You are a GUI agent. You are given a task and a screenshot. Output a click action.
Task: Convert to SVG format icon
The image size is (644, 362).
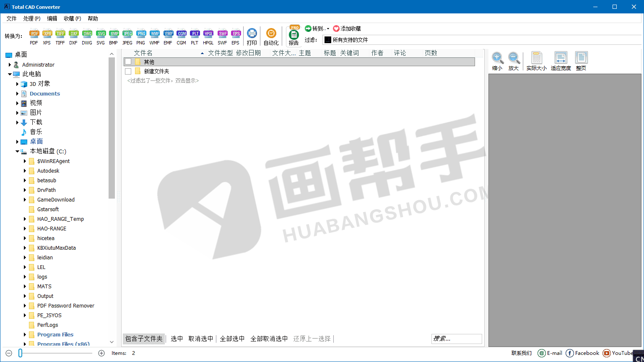(x=101, y=37)
